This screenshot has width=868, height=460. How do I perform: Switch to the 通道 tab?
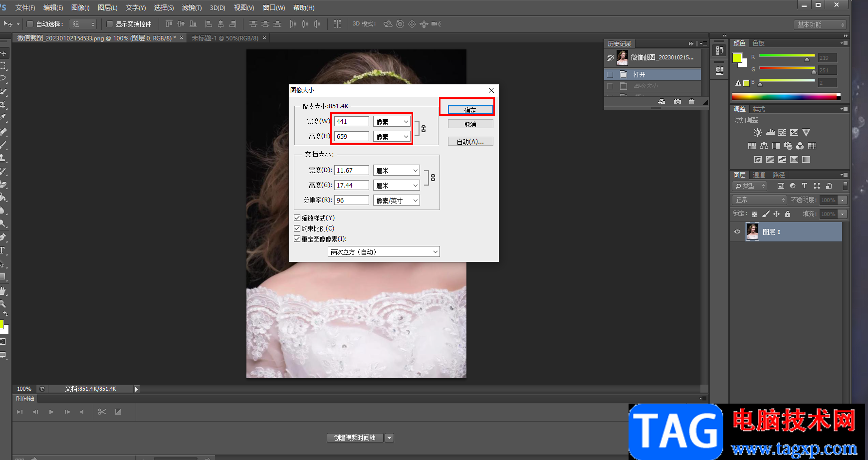[759, 175]
